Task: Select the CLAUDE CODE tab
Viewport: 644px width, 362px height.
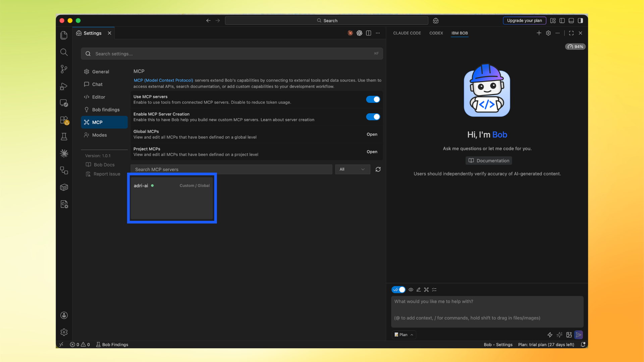Action: tap(407, 33)
